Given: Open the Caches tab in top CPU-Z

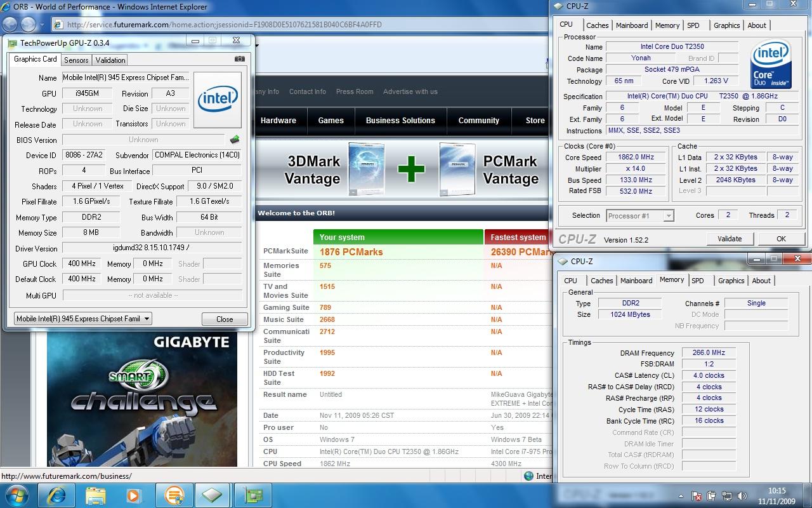Looking at the screenshot, I should tap(597, 25).
